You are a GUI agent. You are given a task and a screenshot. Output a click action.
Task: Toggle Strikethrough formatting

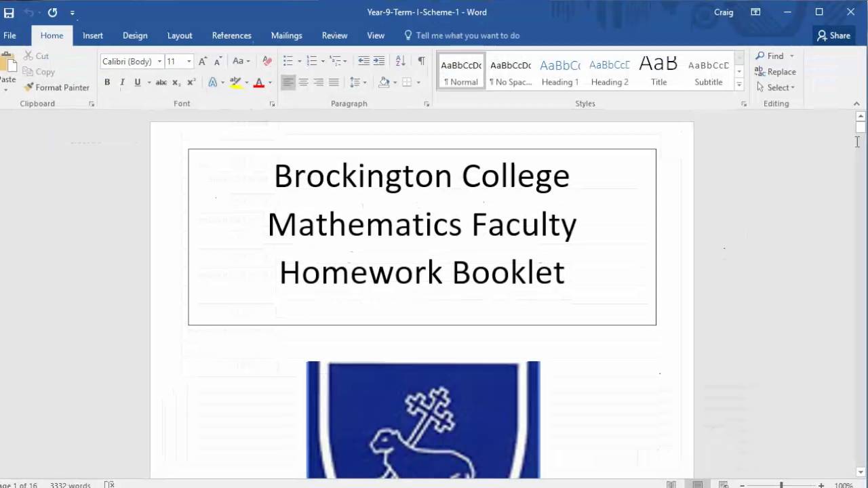point(161,82)
